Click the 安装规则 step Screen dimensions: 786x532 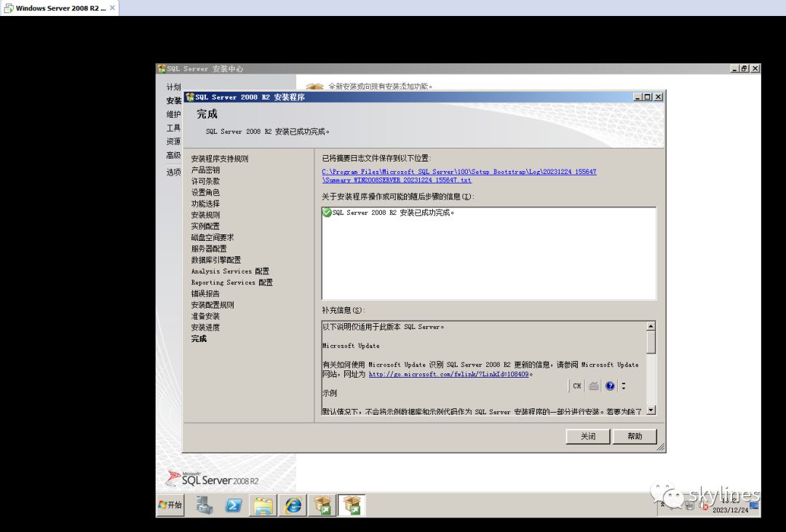[x=205, y=215]
